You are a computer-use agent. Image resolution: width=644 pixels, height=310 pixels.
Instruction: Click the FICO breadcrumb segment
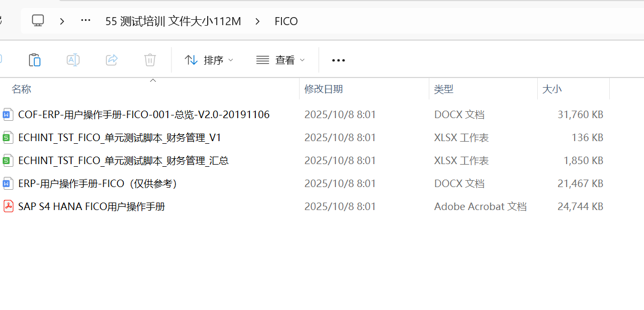[286, 21]
